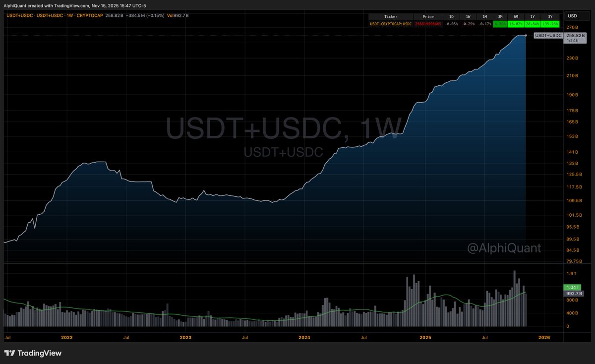Click the red 258819596865 price cell
The image size is (595, 364).
(x=427, y=23)
